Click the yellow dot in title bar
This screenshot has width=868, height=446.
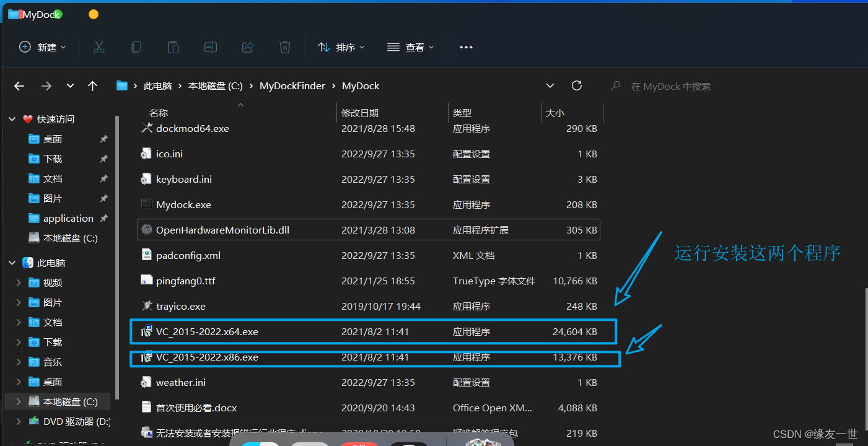click(94, 14)
